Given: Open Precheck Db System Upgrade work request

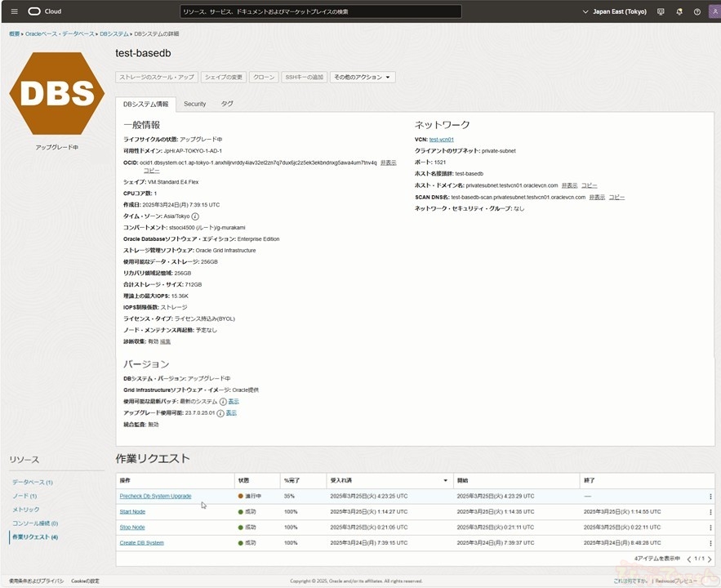Looking at the screenshot, I should 155,497.
